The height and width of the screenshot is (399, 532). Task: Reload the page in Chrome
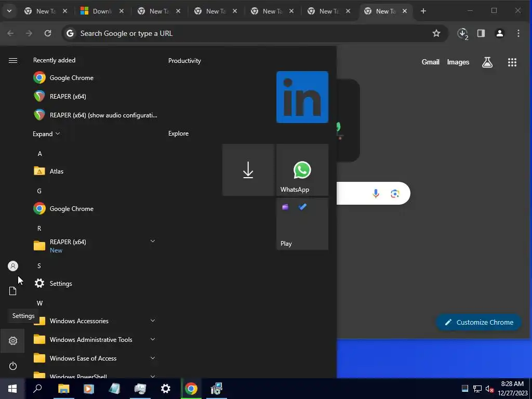click(48, 33)
